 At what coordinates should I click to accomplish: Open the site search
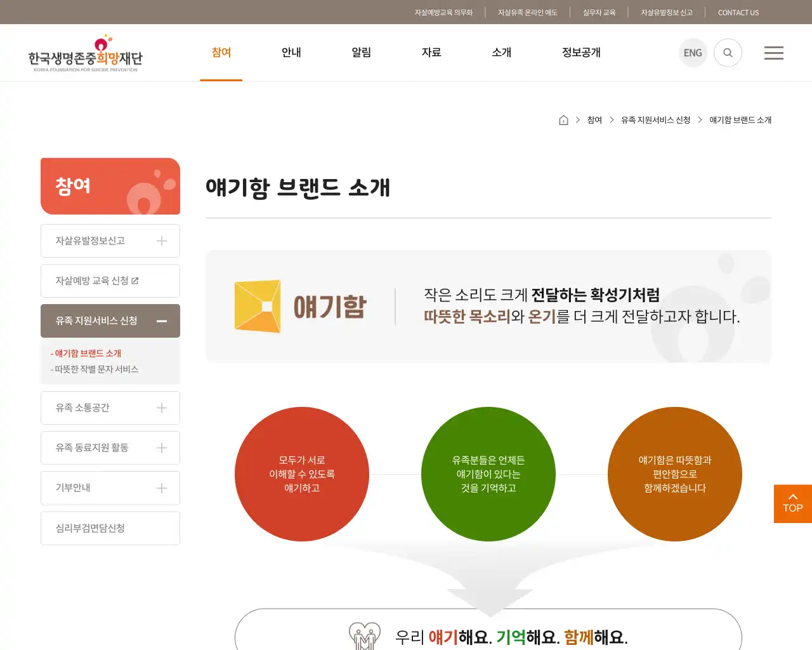(728, 53)
